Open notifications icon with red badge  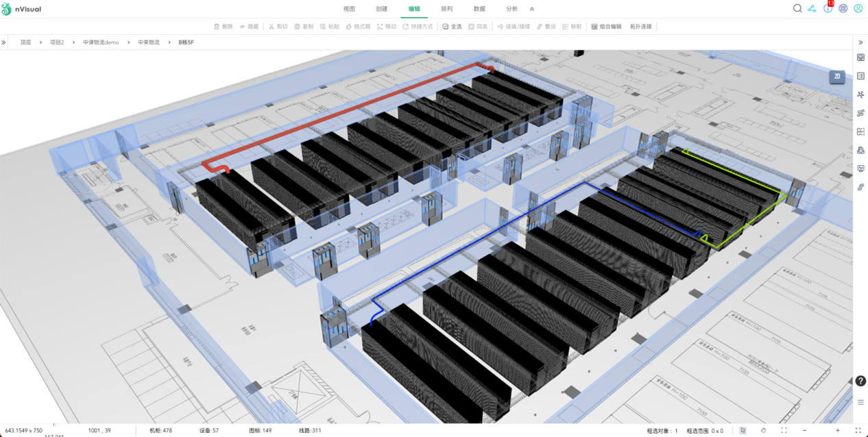point(828,8)
